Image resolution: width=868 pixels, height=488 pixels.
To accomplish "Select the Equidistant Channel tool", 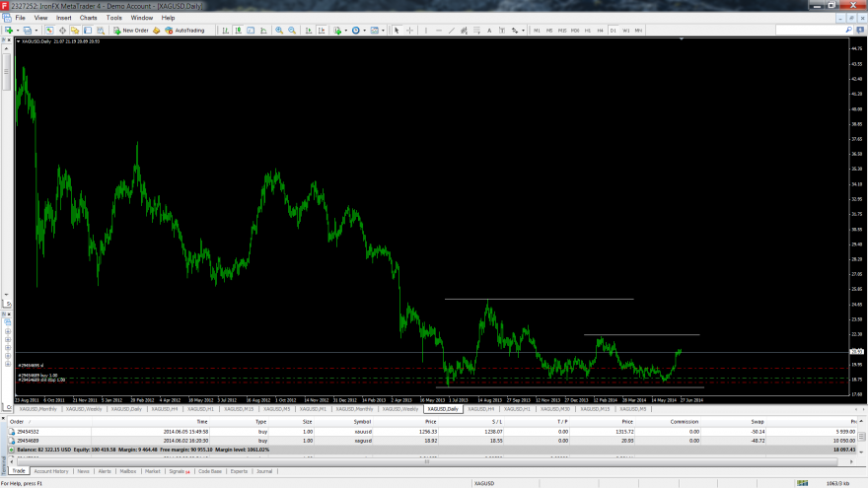I will pyautogui.click(x=464, y=31).
